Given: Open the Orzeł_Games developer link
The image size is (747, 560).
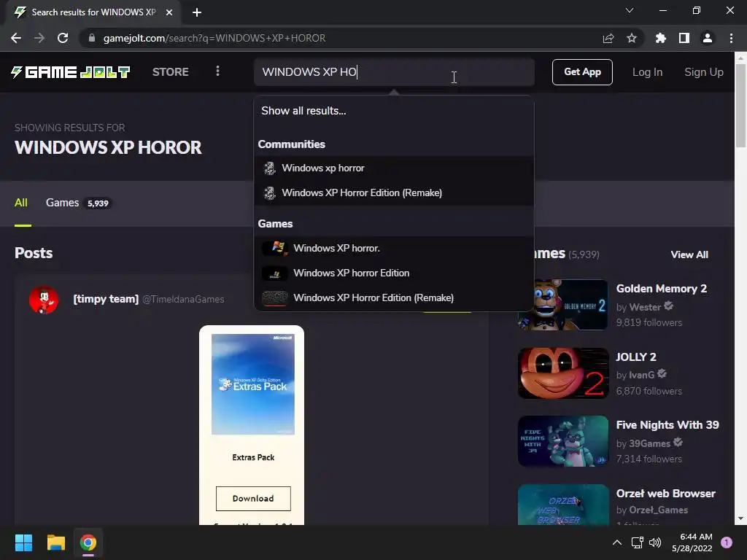Looking at the screenshot, I should coord(659,510).
